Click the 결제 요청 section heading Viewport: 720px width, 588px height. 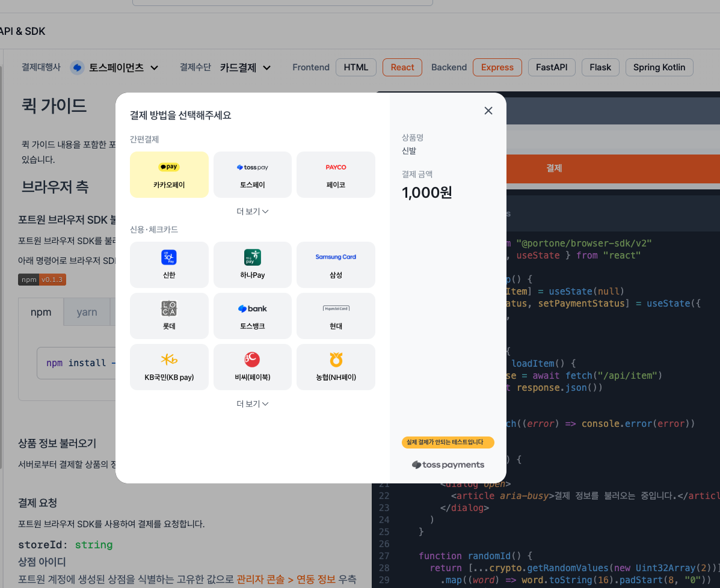(38, 503)
